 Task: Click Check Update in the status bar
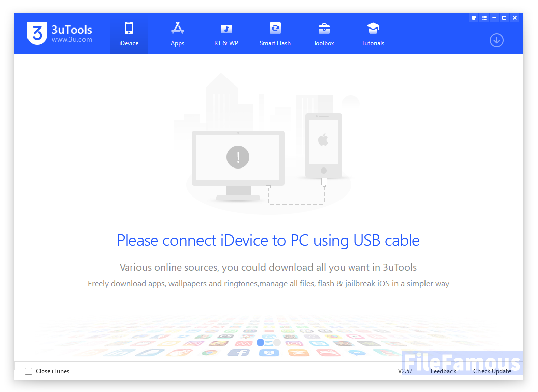tap(492, 371)
